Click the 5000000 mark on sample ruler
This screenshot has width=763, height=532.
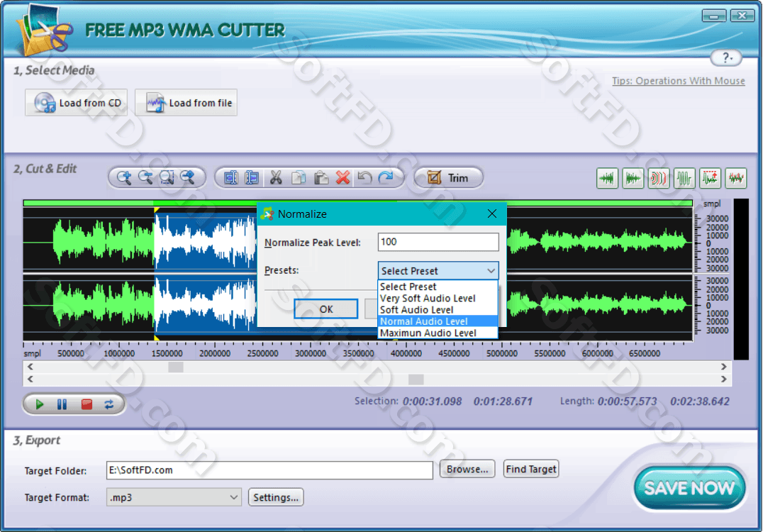click(501, 353)
